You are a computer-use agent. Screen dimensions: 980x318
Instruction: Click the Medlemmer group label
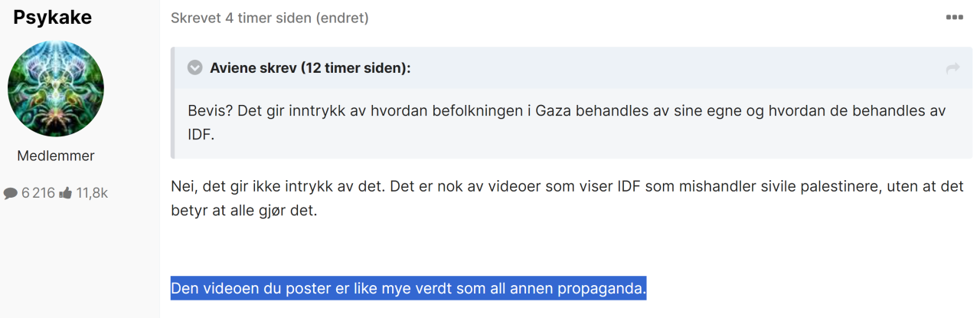tap(56, 156)
